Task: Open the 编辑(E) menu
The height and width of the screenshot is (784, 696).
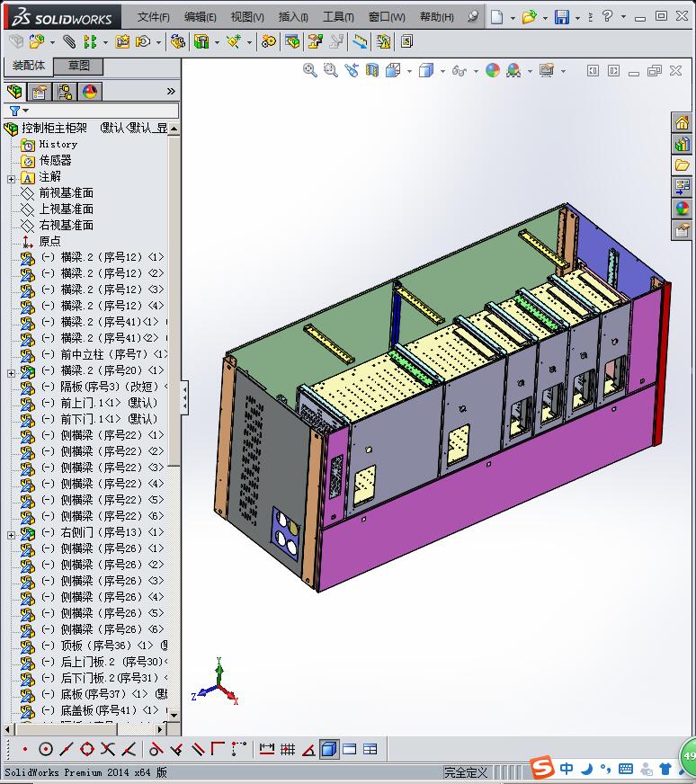Action: [x=200, y=17]
